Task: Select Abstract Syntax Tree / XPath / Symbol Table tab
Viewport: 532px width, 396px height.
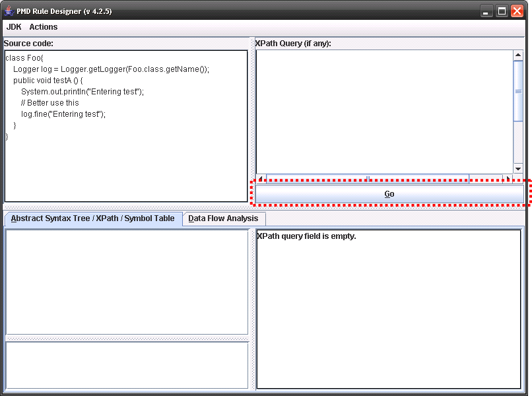Action: point(93,218)
